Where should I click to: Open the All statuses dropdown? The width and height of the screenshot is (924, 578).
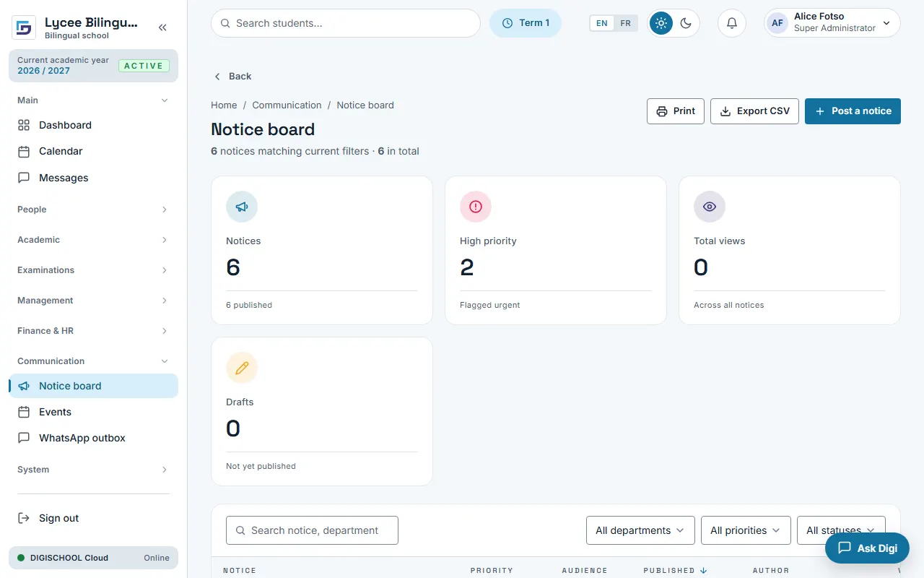point(841,530)
